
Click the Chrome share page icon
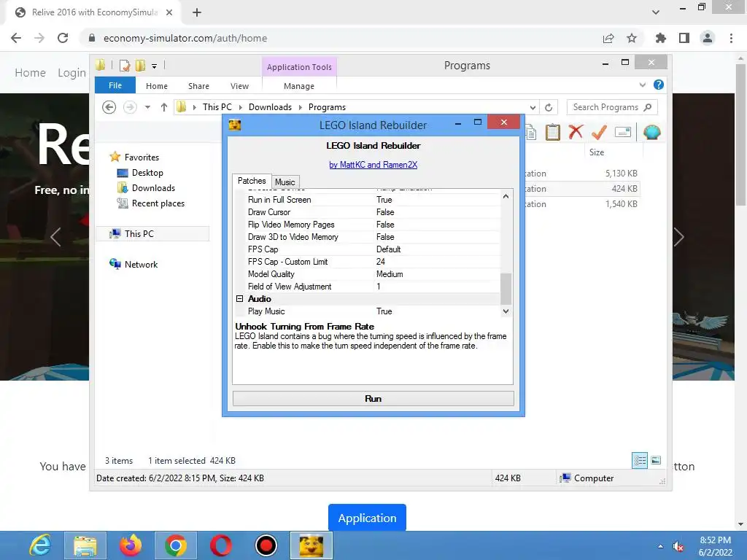click(608, 38)
